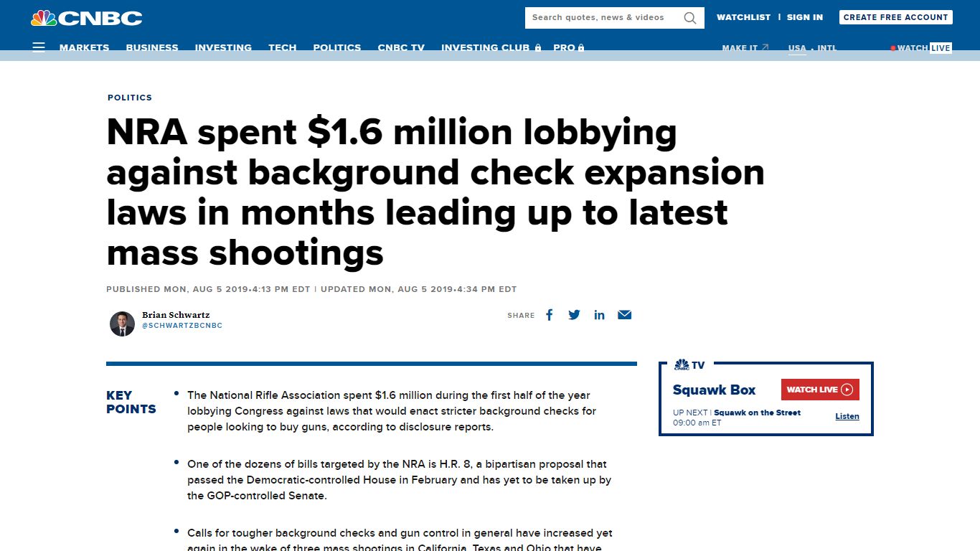Click the red live indicator dot
Screen dimensions: 980x551
(x=893, y=48)
